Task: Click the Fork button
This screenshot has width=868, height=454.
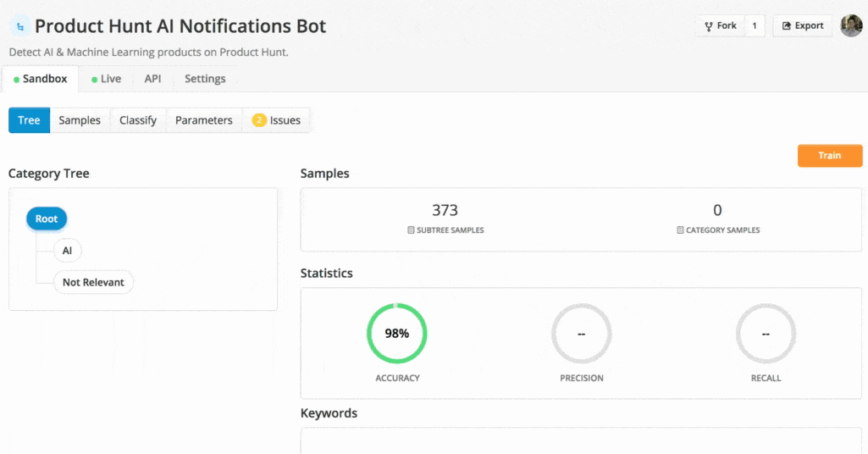Action: point(721,25)
